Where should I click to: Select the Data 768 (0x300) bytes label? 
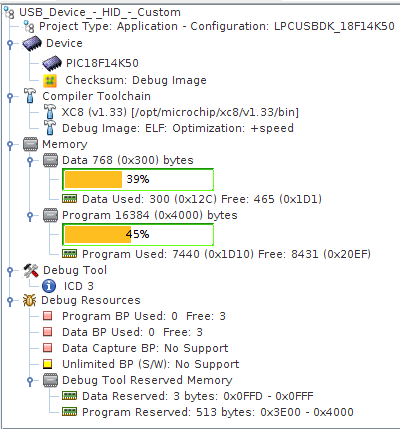coord(128,160)
